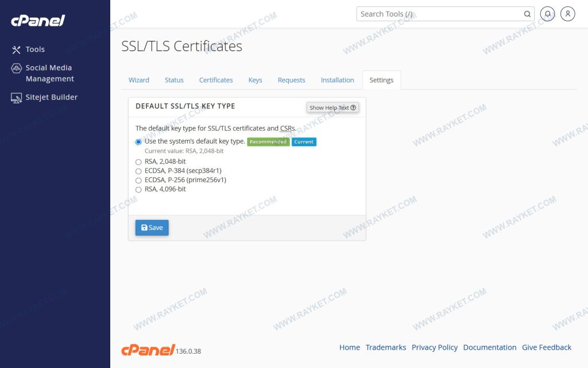
Task: Click the green Recommended badge
Action: 268,142
